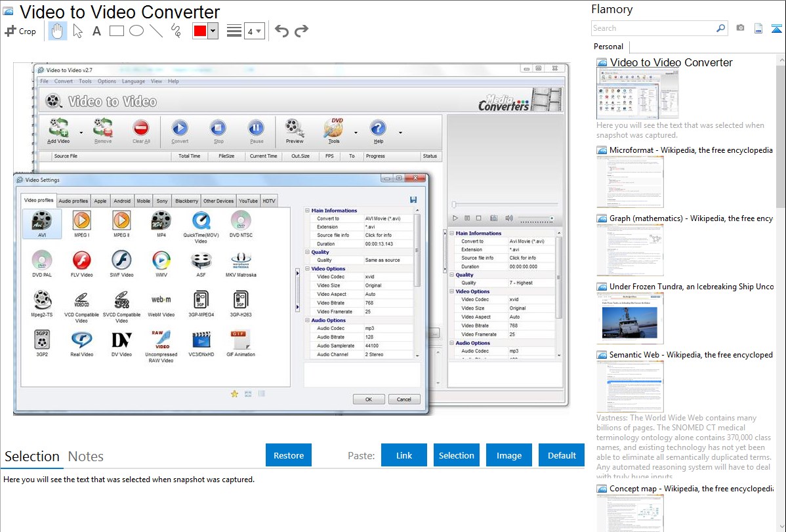Open the Personal tab
This screenshot has height=532, width=786.
608,46
